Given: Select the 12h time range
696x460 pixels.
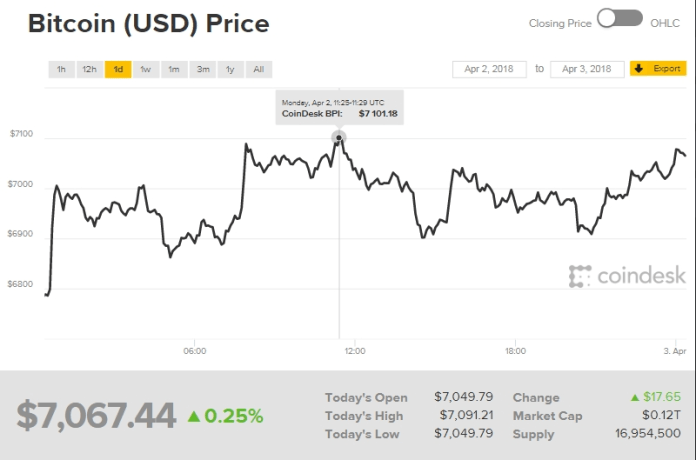Looking at the screenshot, I should [89, 69].
